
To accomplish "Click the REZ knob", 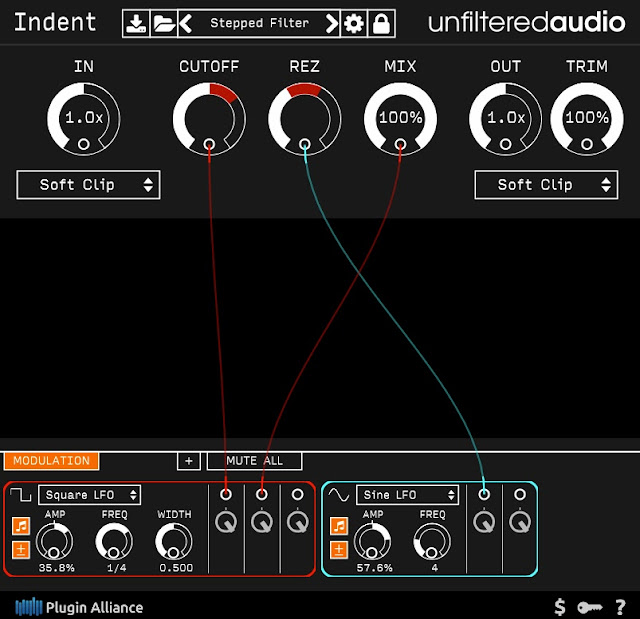I will click(304, 119).
